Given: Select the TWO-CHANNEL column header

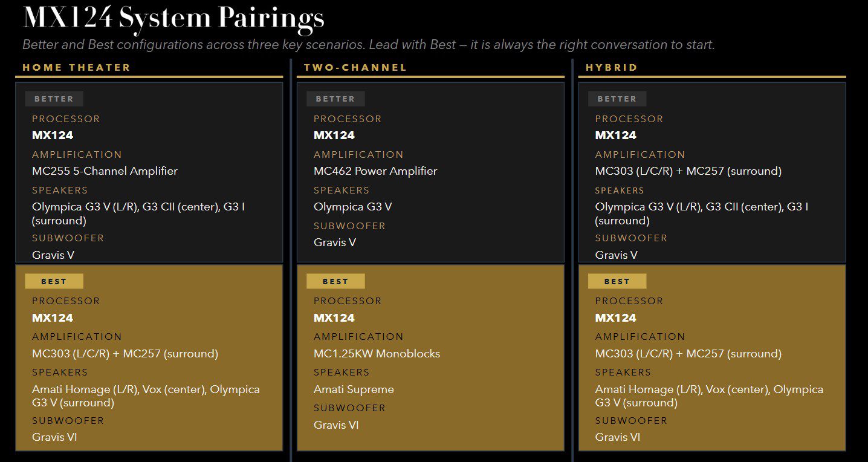Looking at the screenshot, I should [x=355, y=68].
